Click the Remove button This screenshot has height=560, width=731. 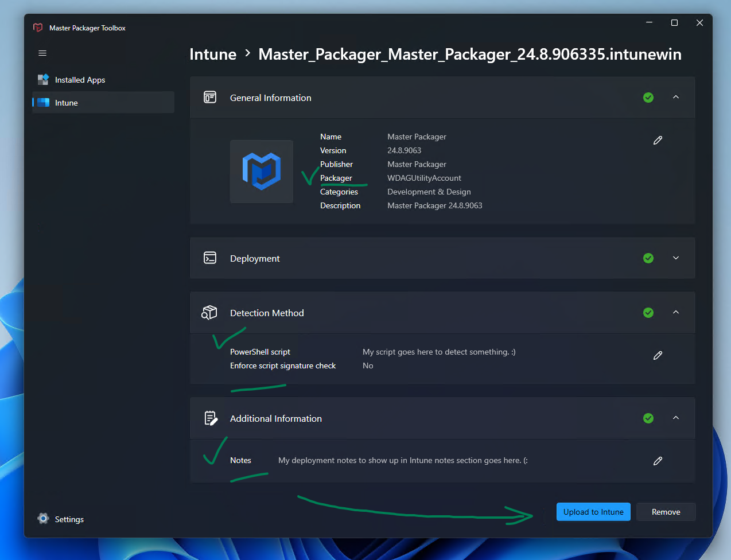(666, 512)
